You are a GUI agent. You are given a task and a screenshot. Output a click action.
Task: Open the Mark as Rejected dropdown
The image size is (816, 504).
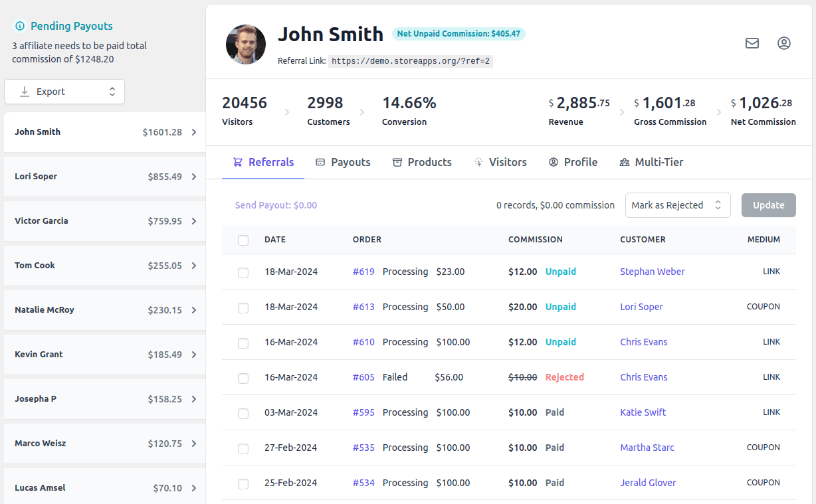pos(678,205)
